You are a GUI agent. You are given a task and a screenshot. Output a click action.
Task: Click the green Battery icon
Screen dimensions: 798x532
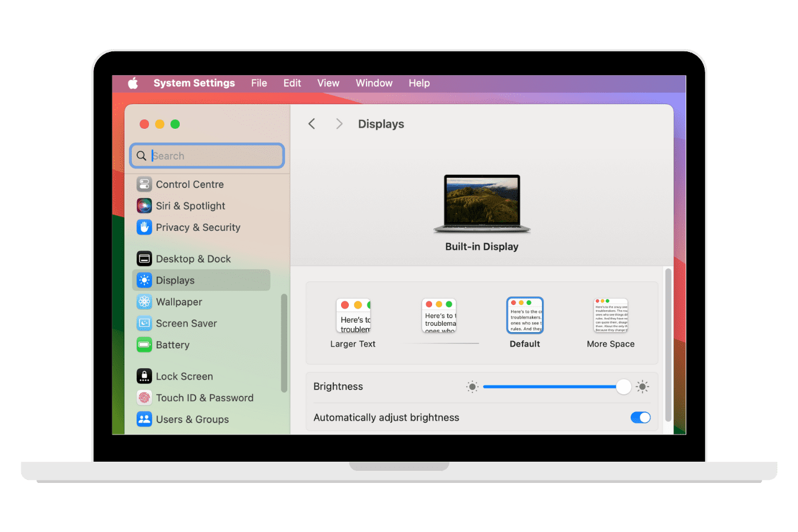[144, 345]
